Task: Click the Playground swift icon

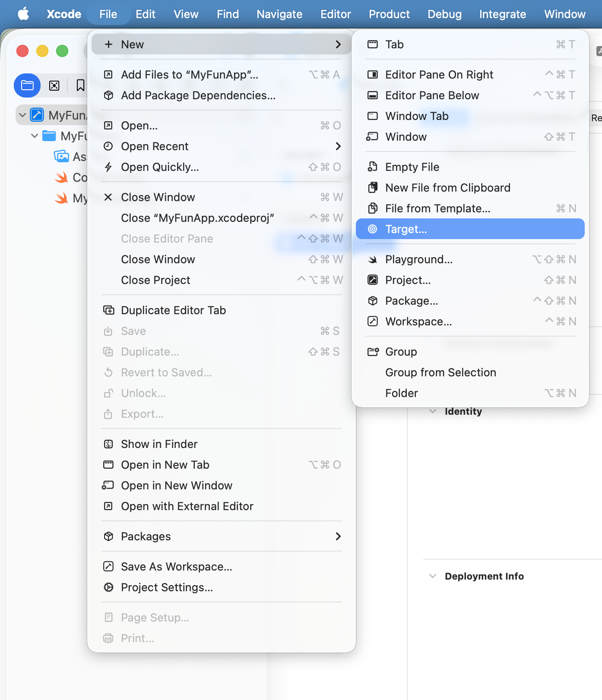Action: (372, 259)
